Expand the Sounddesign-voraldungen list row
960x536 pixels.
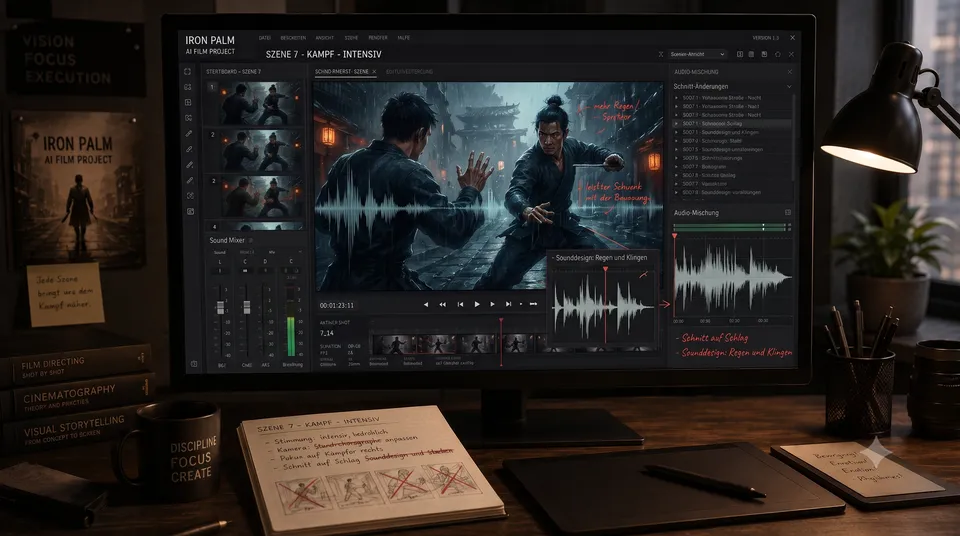(677, 192)
